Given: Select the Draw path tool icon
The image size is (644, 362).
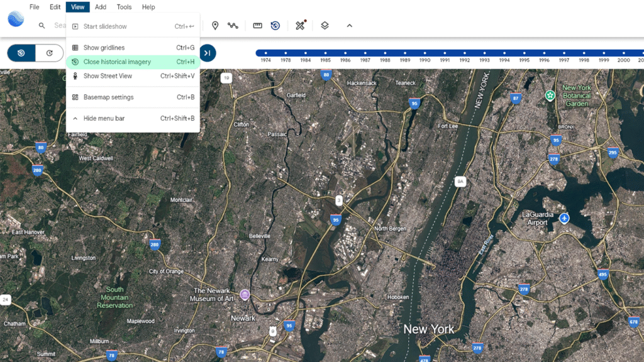Looking at the screenshot, I should click(233, 26).
